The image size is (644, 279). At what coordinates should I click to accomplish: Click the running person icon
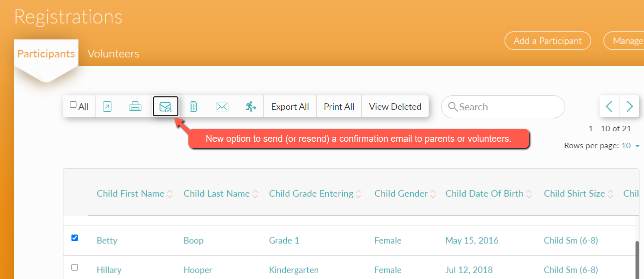(x=251, y=106)
